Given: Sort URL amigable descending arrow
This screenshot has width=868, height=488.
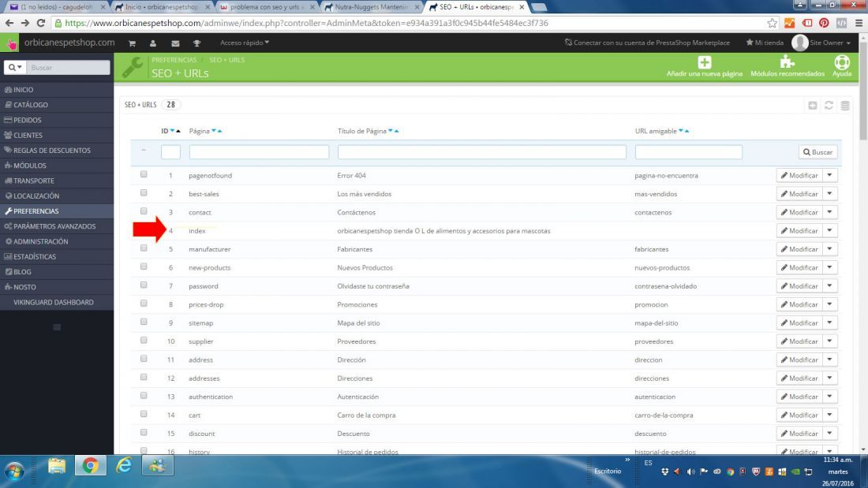Looking at the screenshot, I should pyautogui.click(x=681, y=131).
